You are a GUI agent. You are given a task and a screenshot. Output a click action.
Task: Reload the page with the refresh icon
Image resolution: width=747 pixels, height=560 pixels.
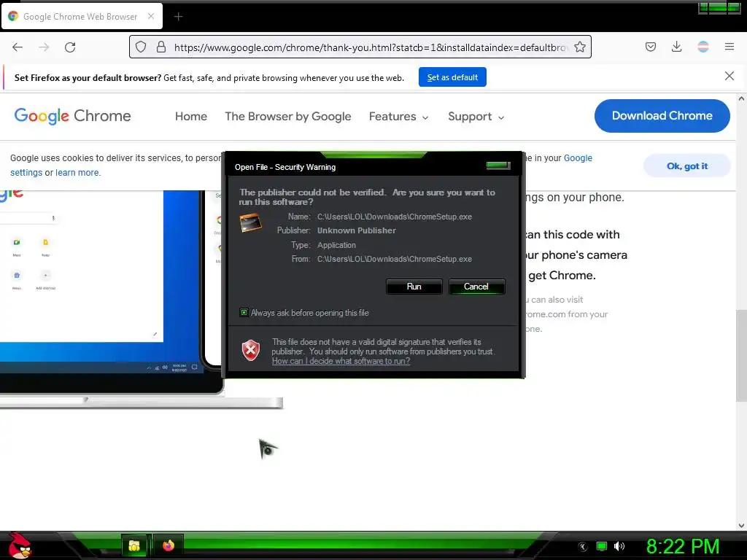point(70,47)
